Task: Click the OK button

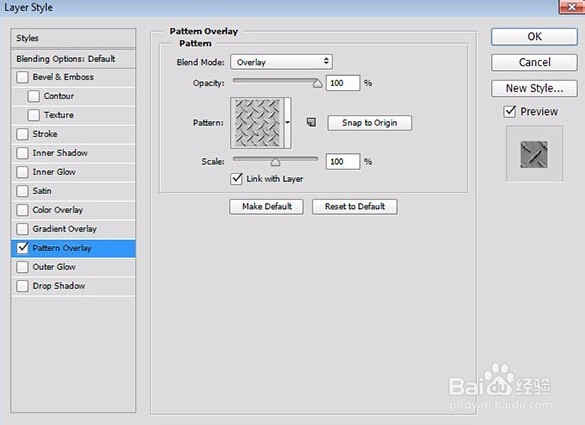Action: (x=534, y=37)
